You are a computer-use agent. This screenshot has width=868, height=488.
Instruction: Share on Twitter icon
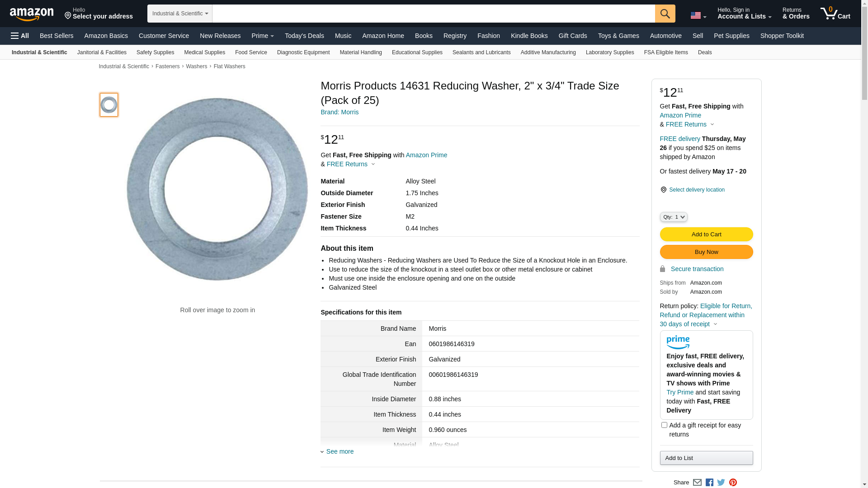721,483
